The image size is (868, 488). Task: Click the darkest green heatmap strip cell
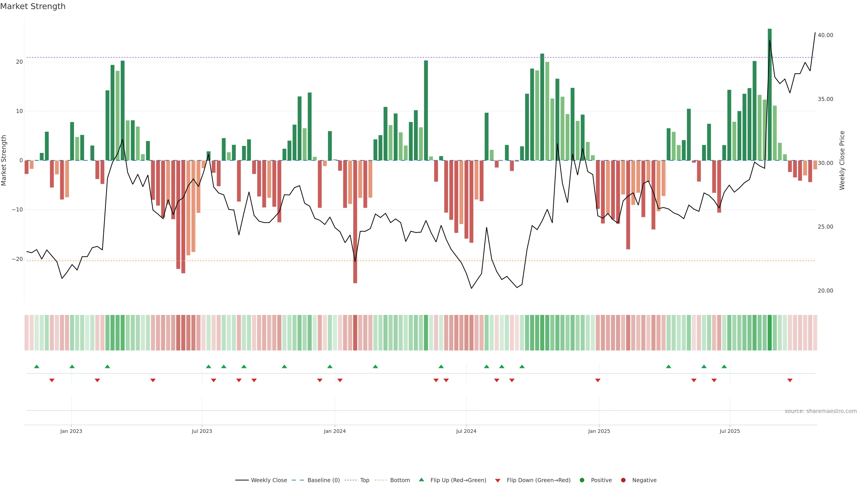point(770,333)
